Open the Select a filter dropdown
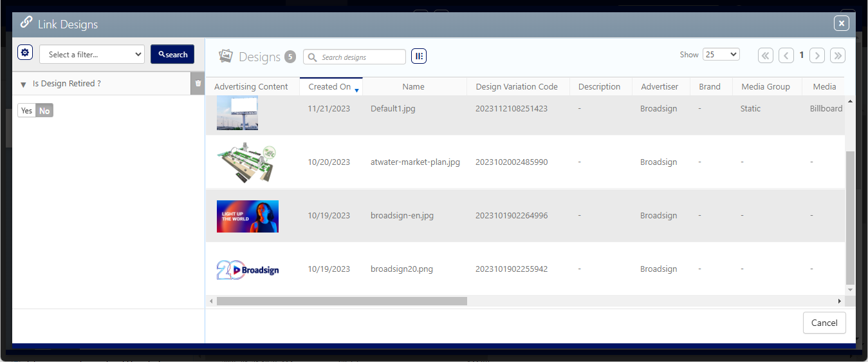The image size is (868, 362). click(x=92, y=55)
